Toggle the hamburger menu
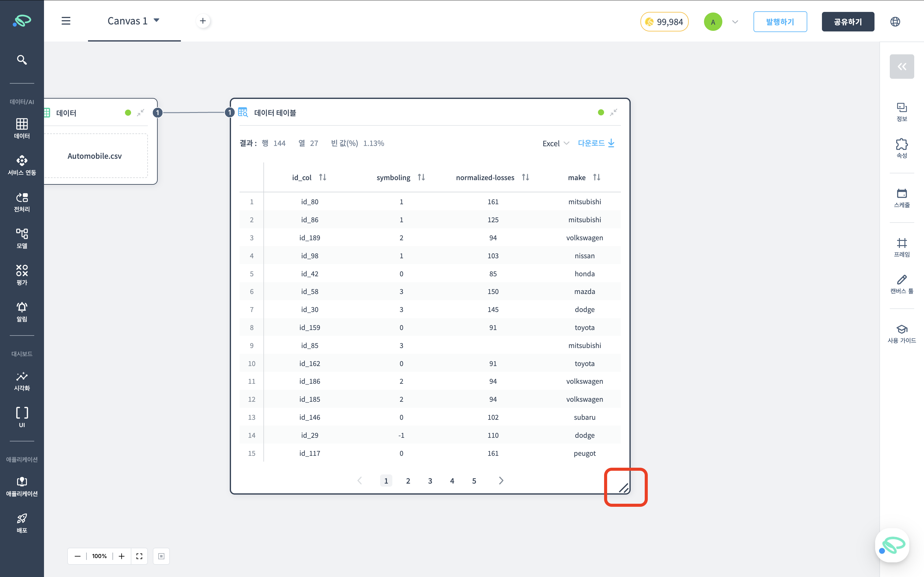The image size is (924, 577). coord(66,21)
